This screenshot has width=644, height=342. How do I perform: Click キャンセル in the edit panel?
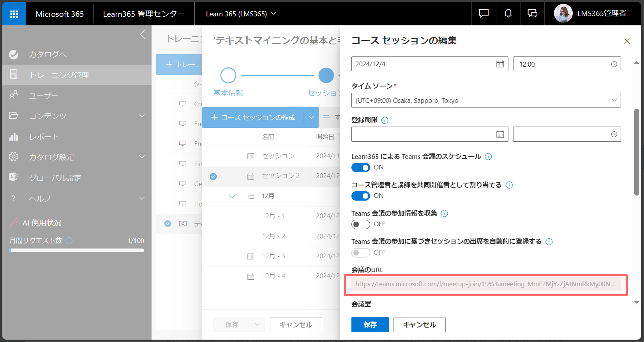coord(419,324)
